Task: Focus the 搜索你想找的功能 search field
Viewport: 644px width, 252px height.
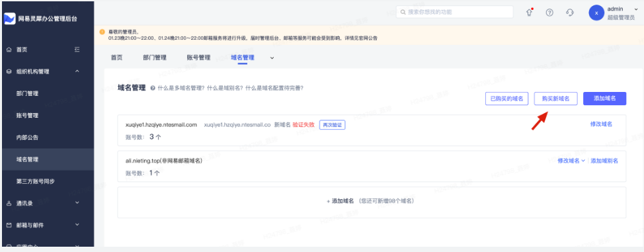Action: pos(455,12)
